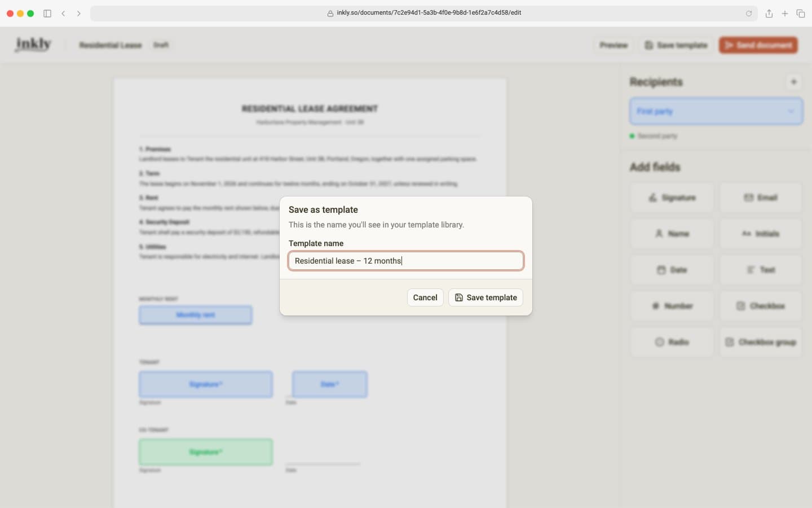Select the blue Date field on the document
The width and height of the screenshot is (812, 508).
pyautogui.click(x=330, y=384)
